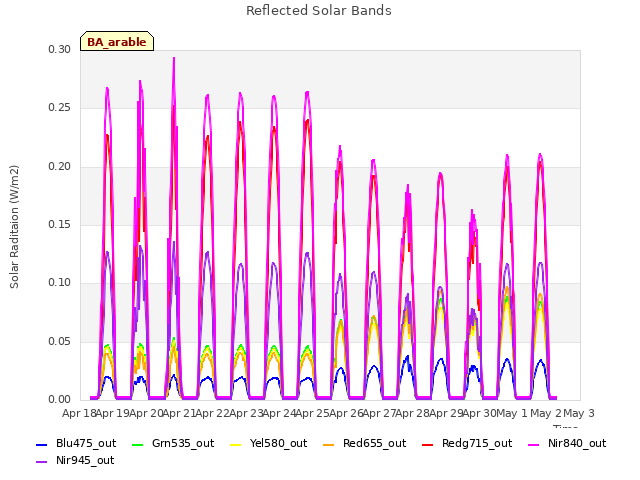
Task: Click the Blu475_out legend color swatch
Action: tap(41, 444)
